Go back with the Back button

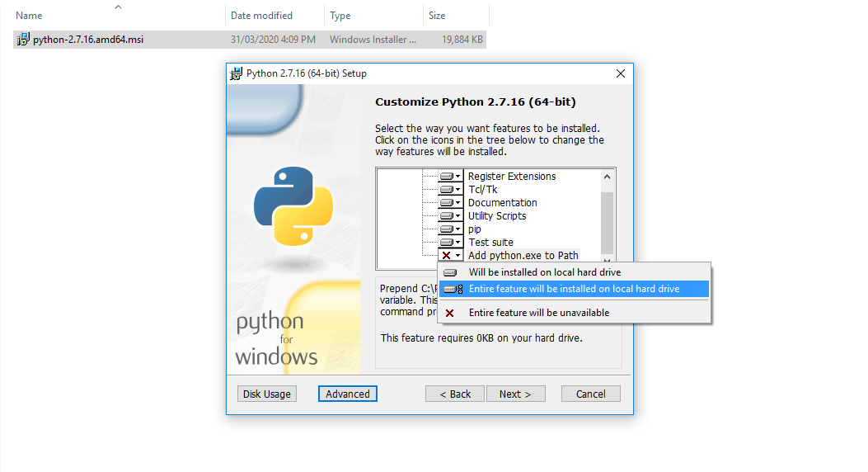[455, 394]
